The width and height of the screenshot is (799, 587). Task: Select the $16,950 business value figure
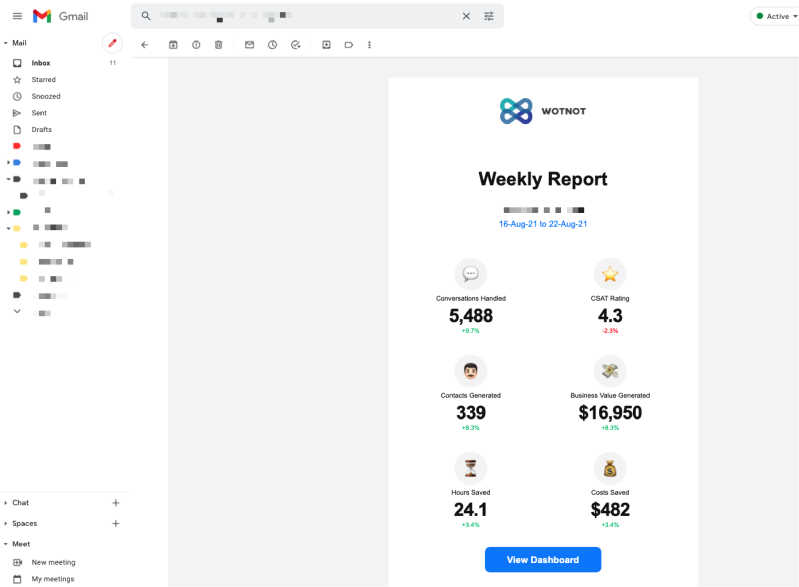[610, 413]
